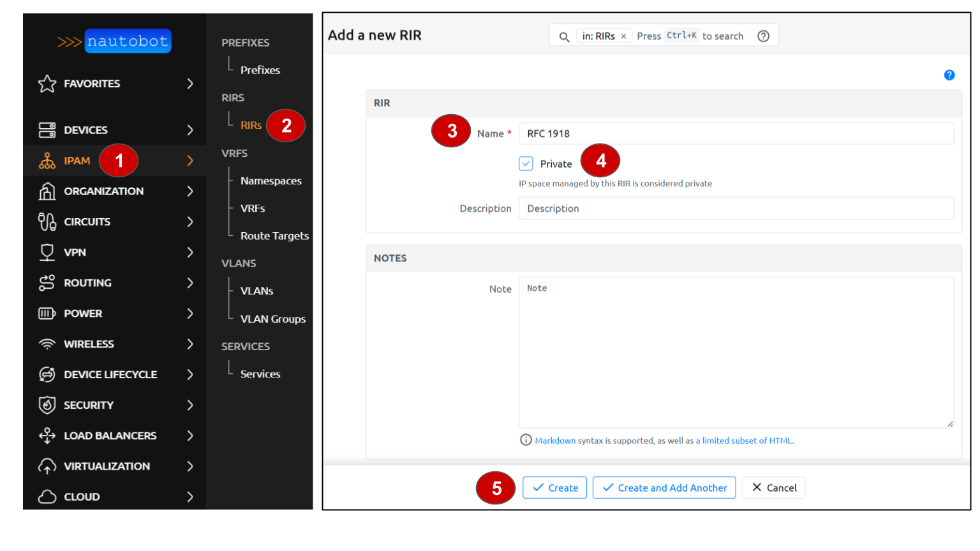Click the Circuits icon in sidebar
Viewport: 980px width, 551px height.
click(x=47, y=222)
